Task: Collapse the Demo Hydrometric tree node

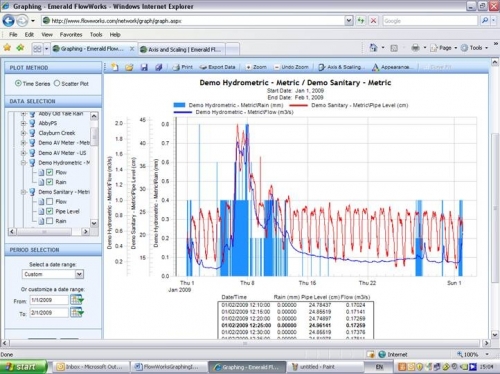Action: tap(23, 163)
